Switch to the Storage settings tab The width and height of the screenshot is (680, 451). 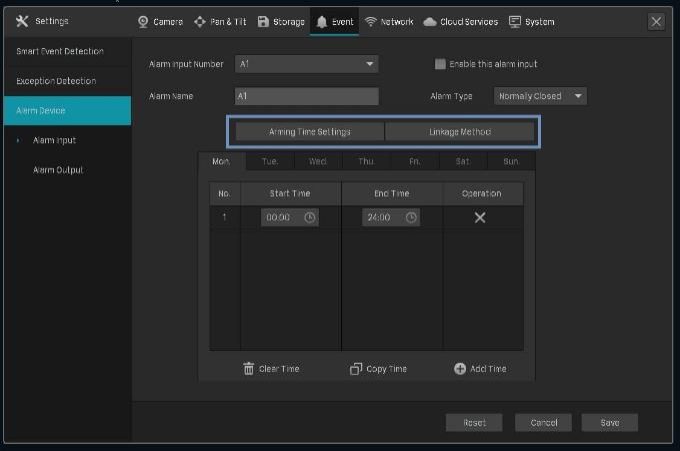pos(281,21)
